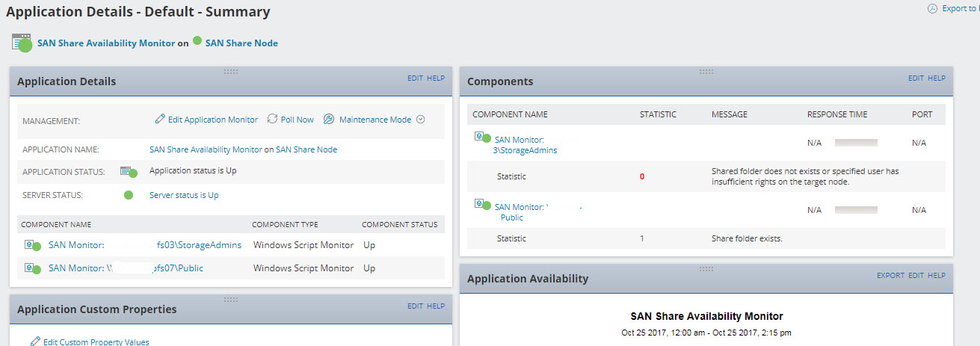Open the fs07\Public component link in Application Details
Viewport: 980px width, 346px height.
click(x=126, y=268)
